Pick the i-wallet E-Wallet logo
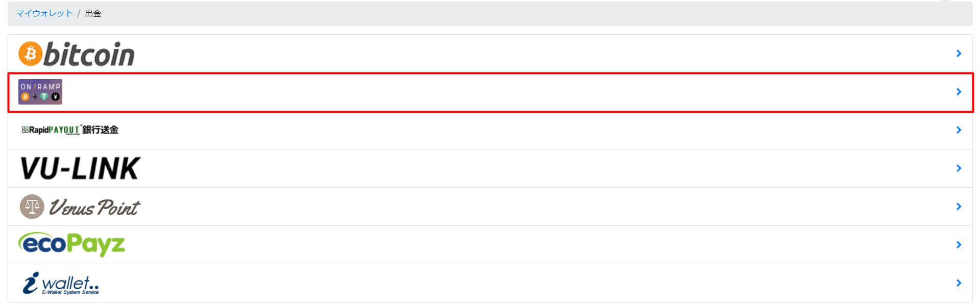This screenshot has height=304, width=980. click(x=61, y=283)
